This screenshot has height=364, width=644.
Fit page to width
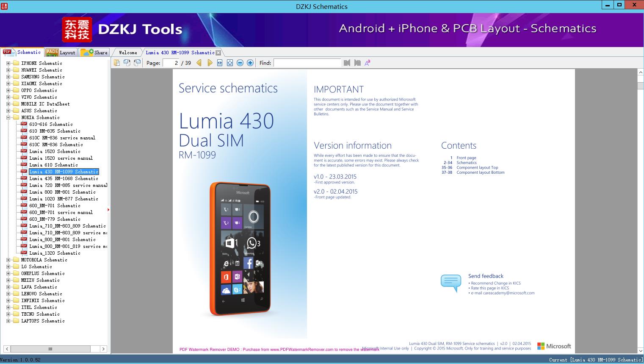(x=220, y=63)
